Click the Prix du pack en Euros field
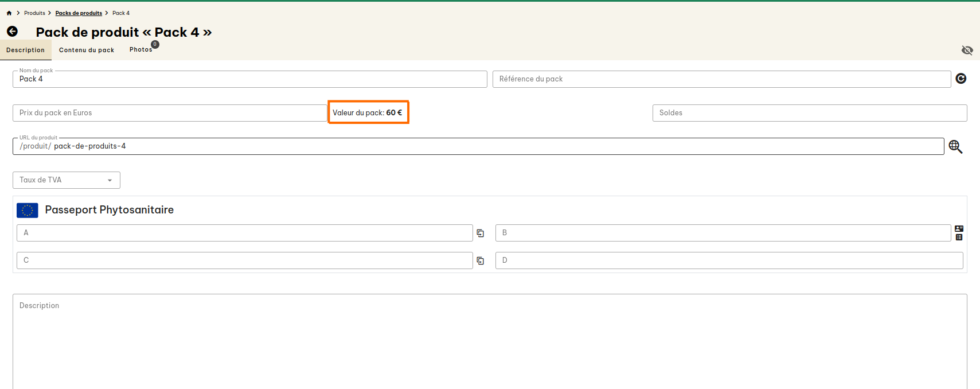The image size is (980, 389). (170, 113)
